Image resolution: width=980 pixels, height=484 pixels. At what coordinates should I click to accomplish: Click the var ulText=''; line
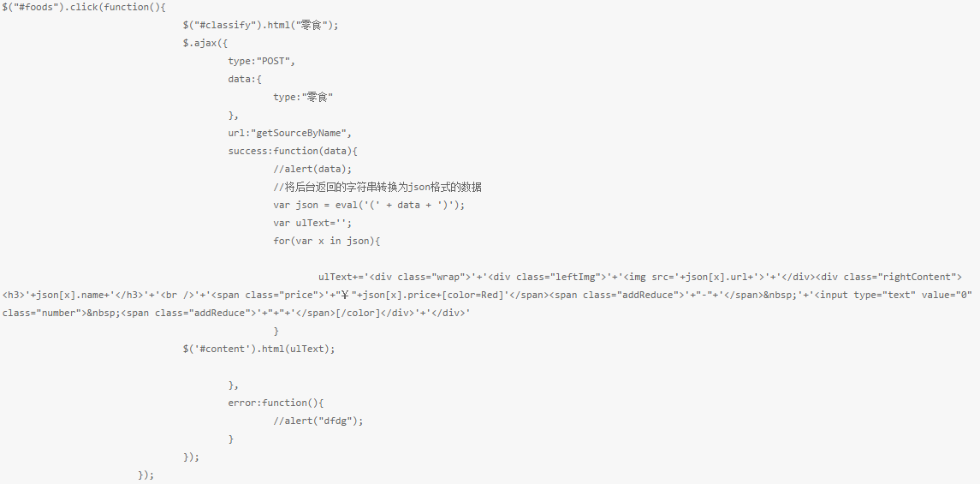pos(312,223)
